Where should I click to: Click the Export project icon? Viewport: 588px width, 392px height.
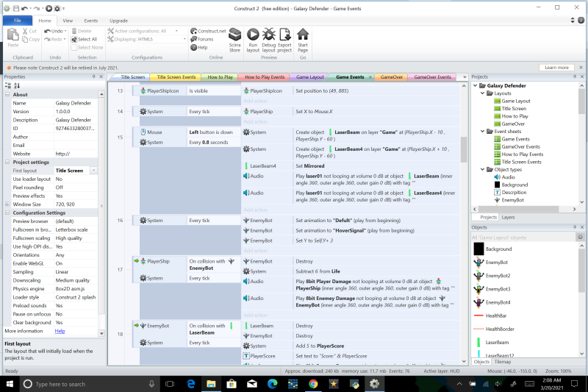284,35
